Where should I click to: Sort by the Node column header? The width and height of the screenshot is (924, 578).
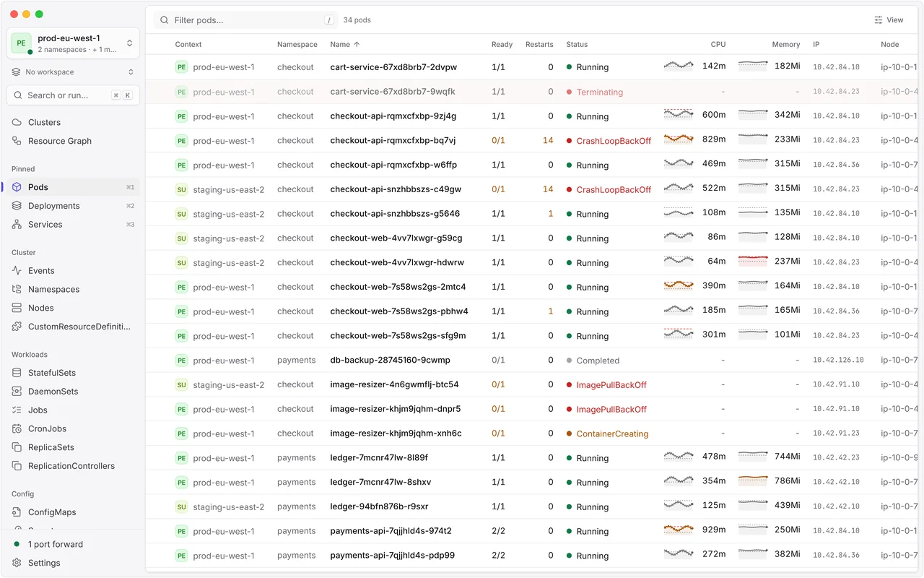(889, 45)
